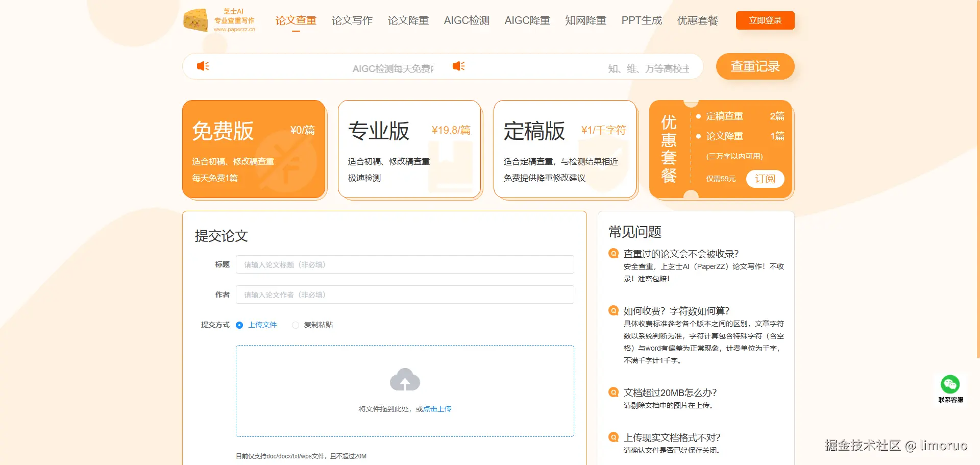Click the ¥1/千字符 price on 定稿版
The height and width of the screenshot is (465, 980).
604,130
